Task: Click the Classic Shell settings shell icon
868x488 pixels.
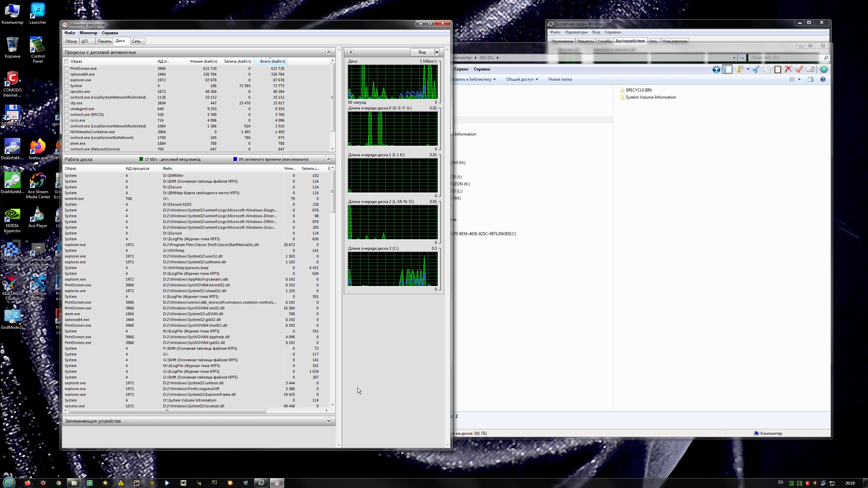Action: coord(824,69)
